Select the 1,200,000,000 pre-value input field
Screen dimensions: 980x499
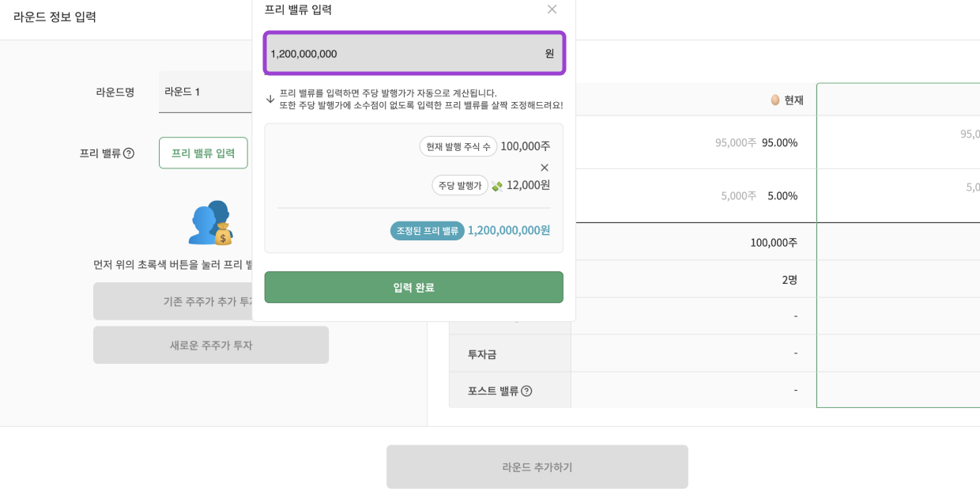click(413, 53)
